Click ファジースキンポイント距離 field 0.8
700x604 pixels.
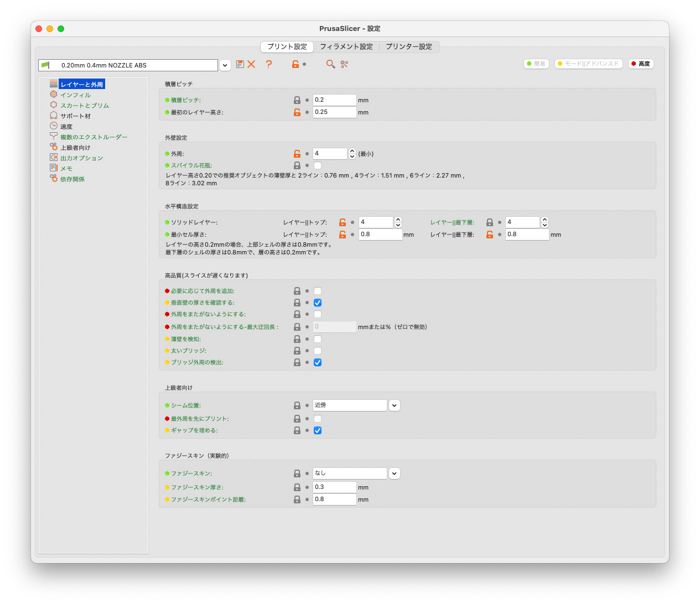335,499
